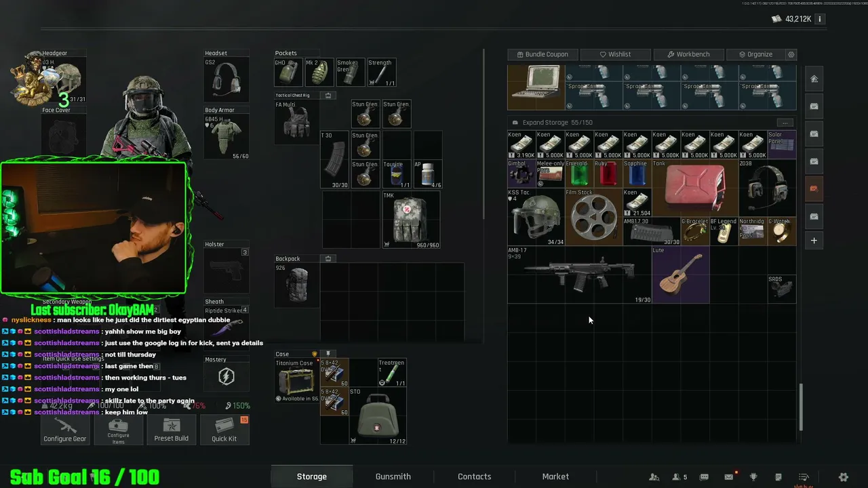Click Tactical Chest Rig swap icon
Screen dimensions: 868x488
pos(328,96)
